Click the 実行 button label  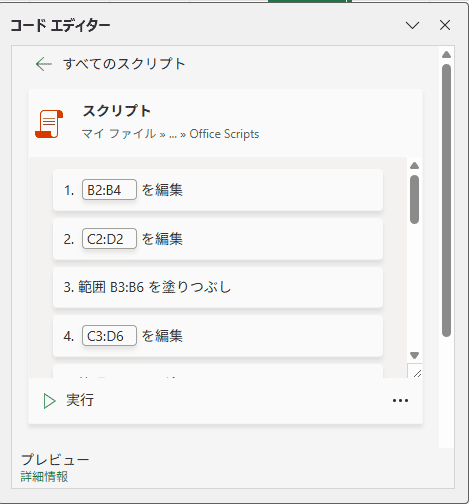(x=80, y=400)
